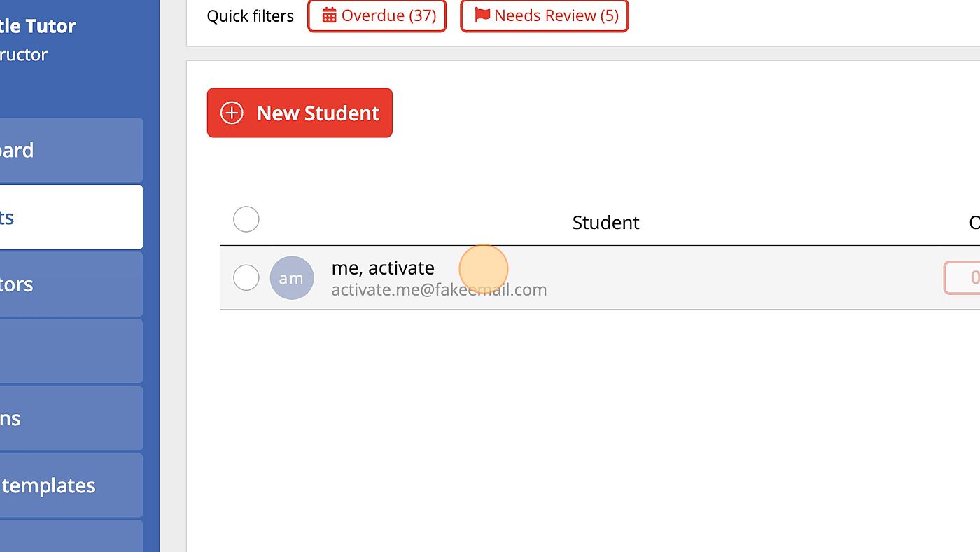
Task: Select the checkbox for student "me, activate"
Action: click(x=246, y=278)
